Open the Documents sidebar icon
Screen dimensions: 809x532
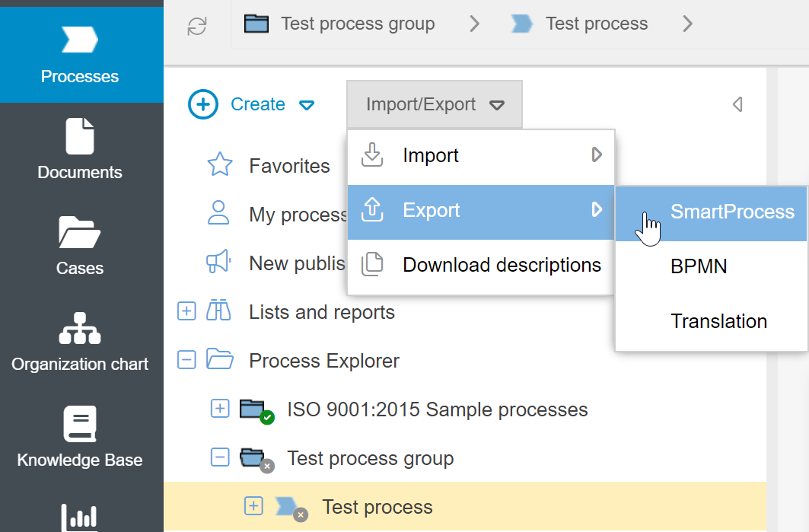(80, 149)
